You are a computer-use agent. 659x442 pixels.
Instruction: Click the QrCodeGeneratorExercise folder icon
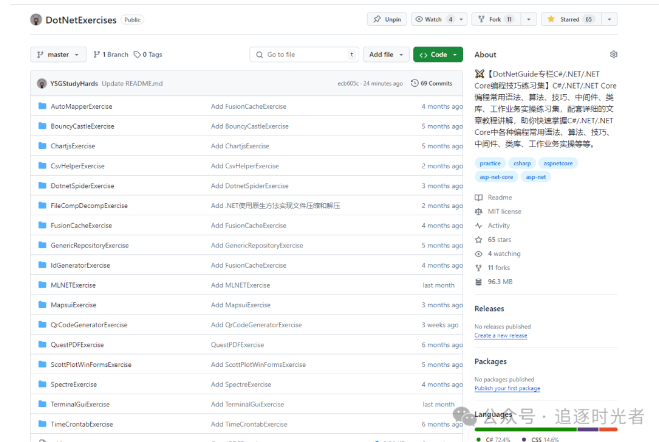tap(42, 325)
